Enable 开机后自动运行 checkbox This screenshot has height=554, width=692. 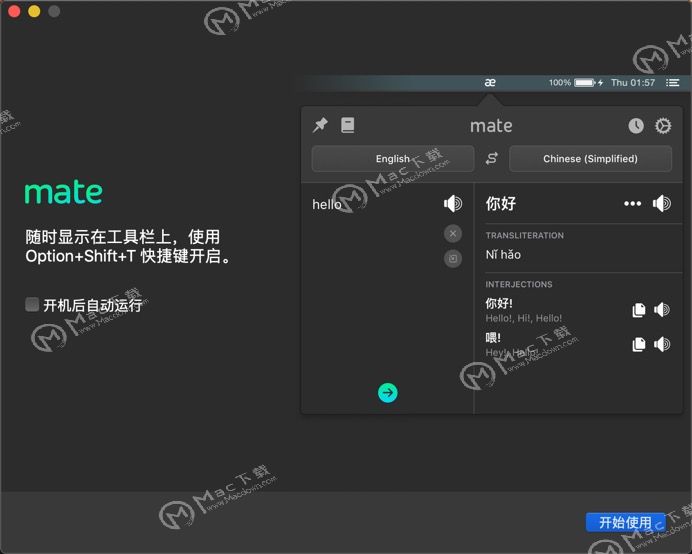point(32,304)
